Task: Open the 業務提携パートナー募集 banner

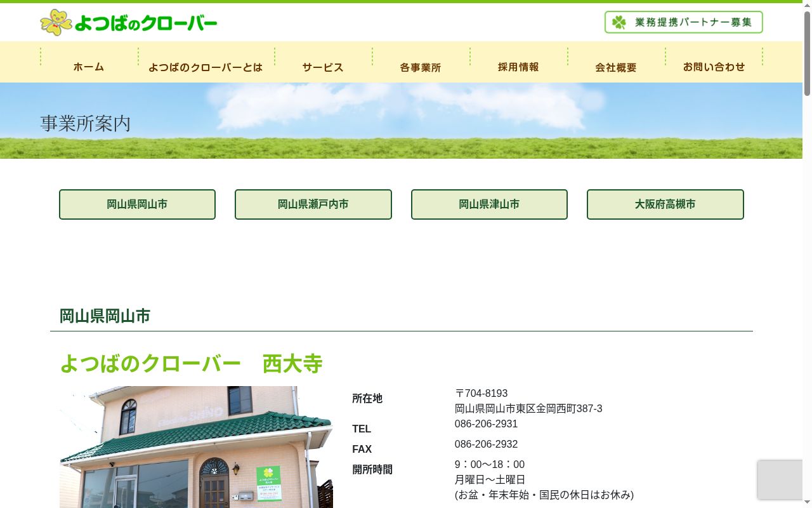Action: click(x=683, y=22)
